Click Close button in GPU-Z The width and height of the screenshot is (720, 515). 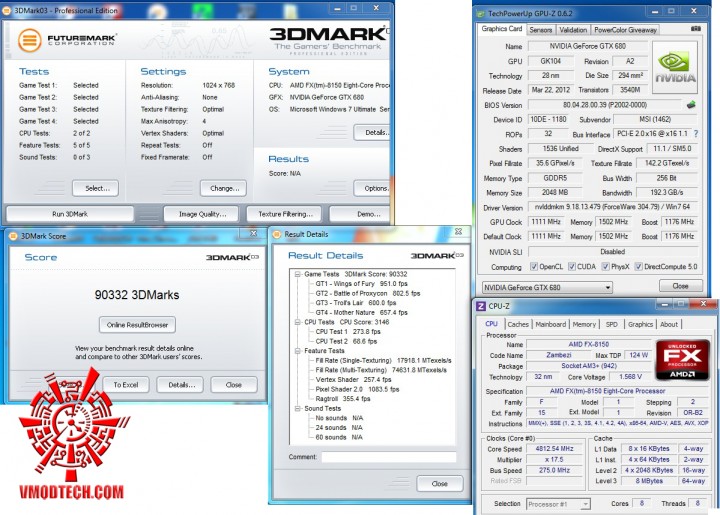[x=681, y=286]
